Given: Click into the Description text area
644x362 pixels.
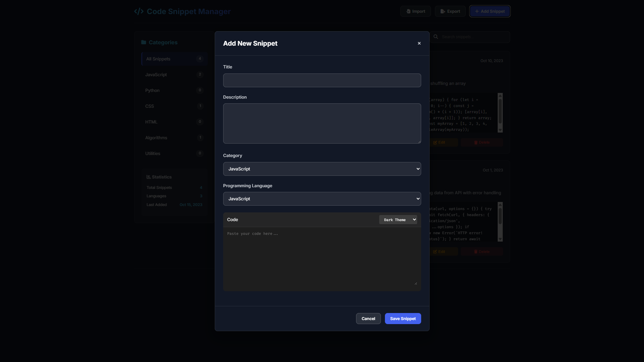Looking at the screenshot, I should pos(322,123).
